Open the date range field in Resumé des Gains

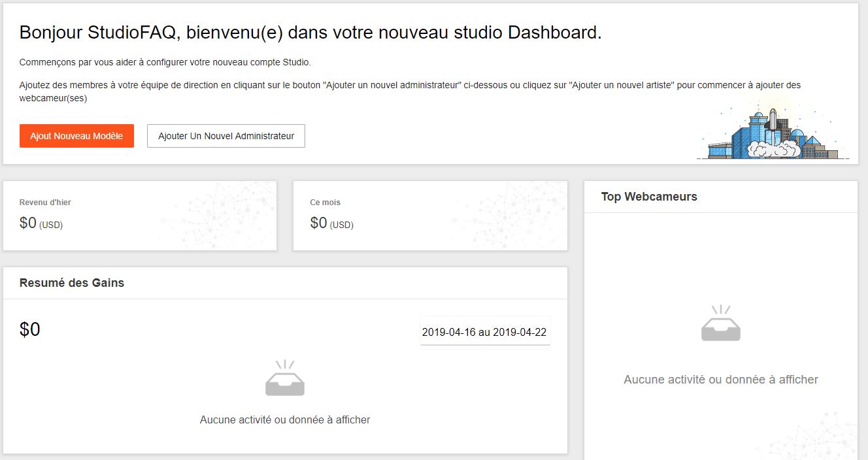484,332
